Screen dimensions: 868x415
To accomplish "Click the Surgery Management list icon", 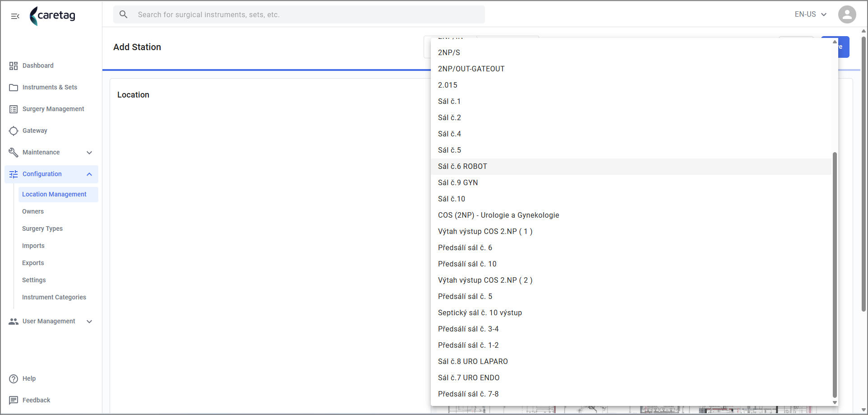I will pyautogui.click(x=14, y=109).
